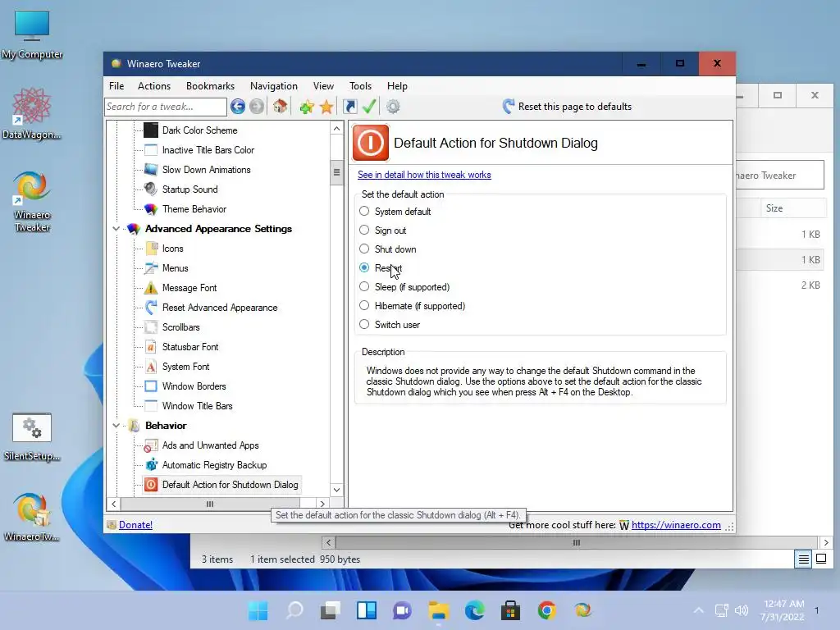Open Winaero Tweaker desktop shortcut

click(x=32, y=202)
